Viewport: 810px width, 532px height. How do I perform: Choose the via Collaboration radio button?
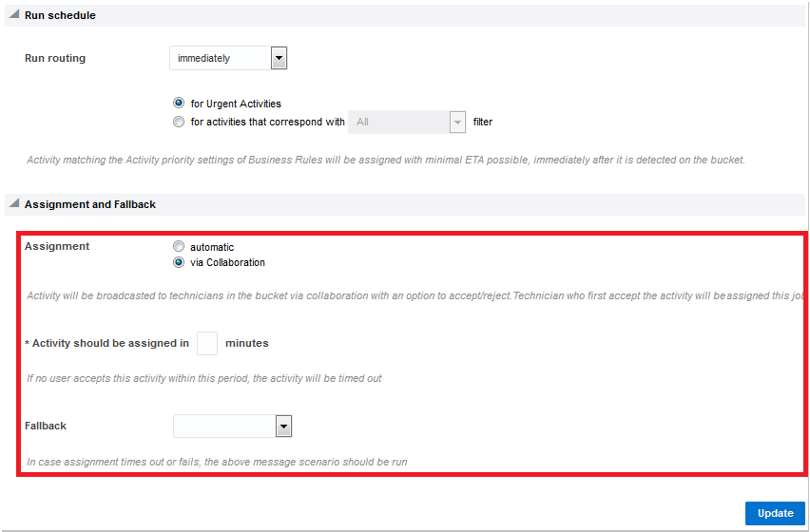coord(179,262)
